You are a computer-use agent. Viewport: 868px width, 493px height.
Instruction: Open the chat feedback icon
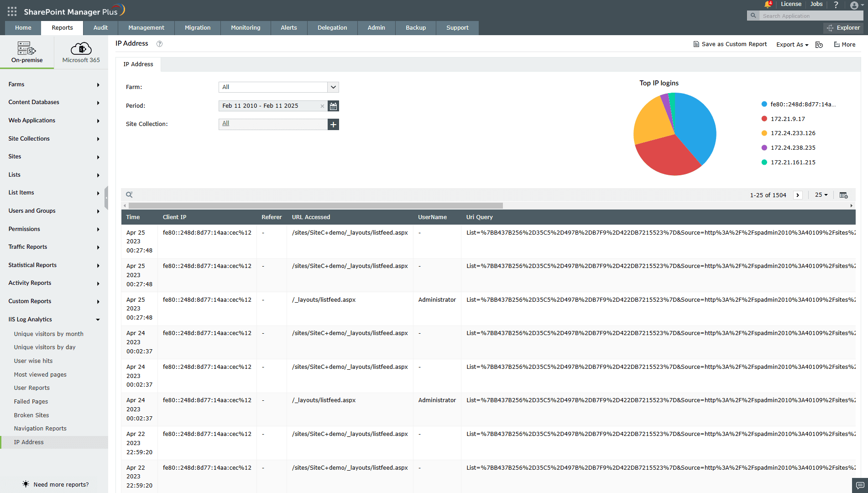pyautogui.click(x=860, y=485)
